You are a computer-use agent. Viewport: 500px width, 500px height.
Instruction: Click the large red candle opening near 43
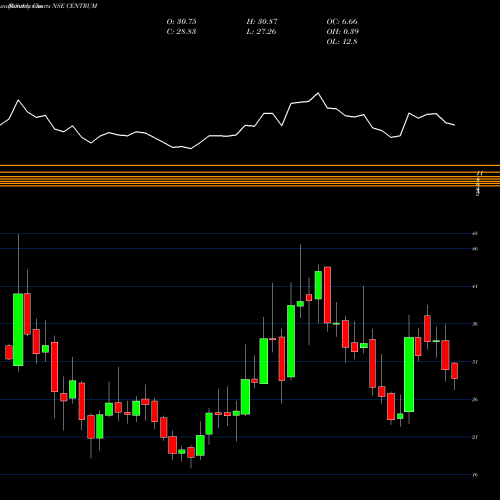coord(327,295)
